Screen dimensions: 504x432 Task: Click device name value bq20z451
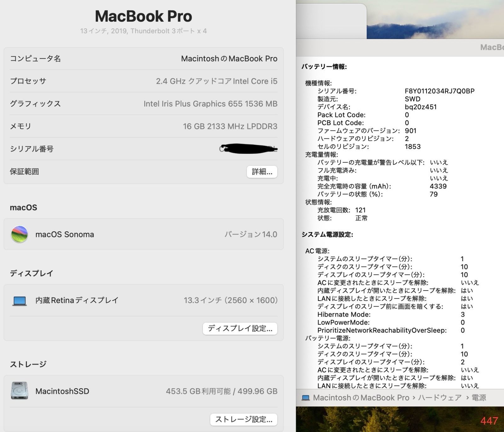pos(421,107)
